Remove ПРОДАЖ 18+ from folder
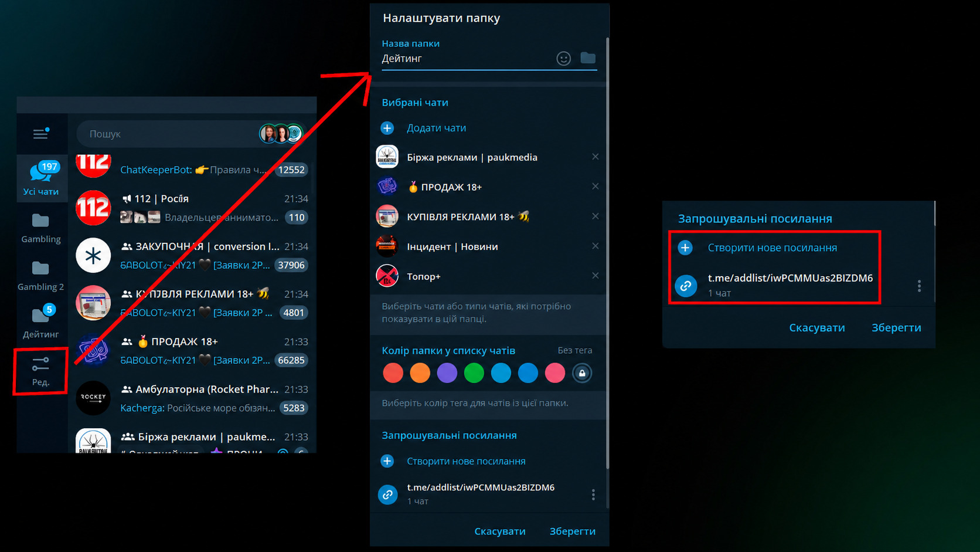This screenshot has height=552, width=980. tap(595, 187)
